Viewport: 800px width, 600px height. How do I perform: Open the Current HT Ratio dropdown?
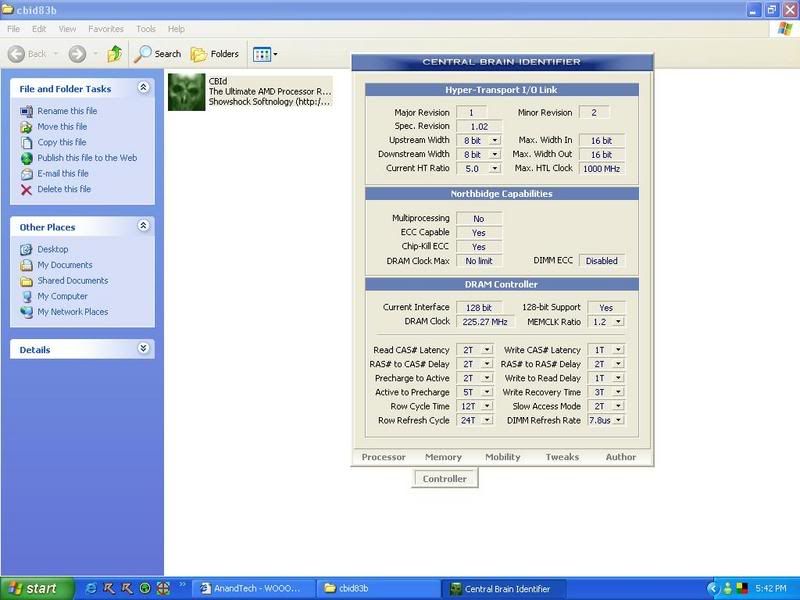(494, 168)
